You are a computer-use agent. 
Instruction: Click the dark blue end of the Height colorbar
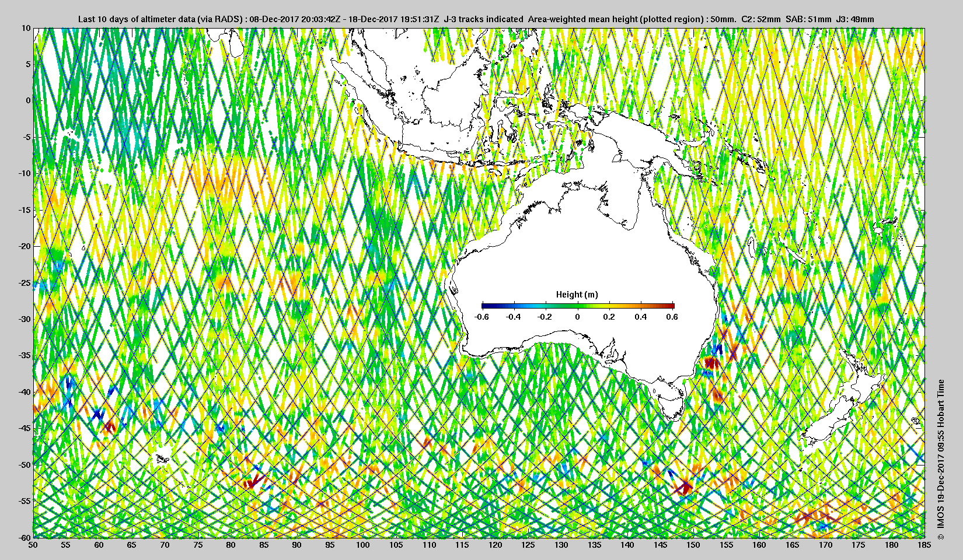point(487,306)
